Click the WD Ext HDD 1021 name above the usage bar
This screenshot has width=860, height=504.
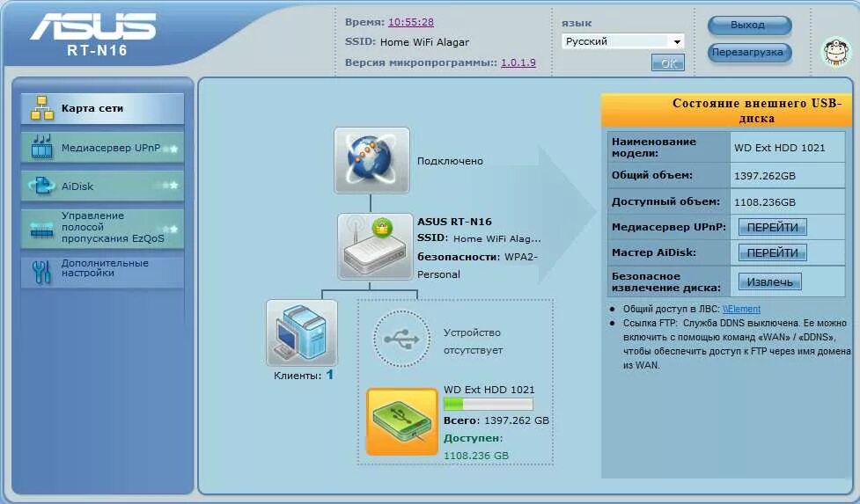(489, 390)
